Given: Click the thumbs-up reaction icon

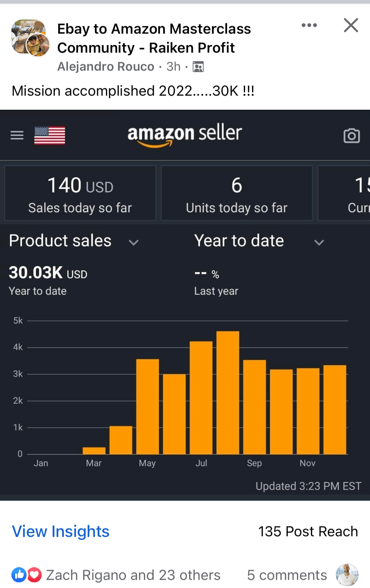Looking at the screenshot, I should pos(19,575).
